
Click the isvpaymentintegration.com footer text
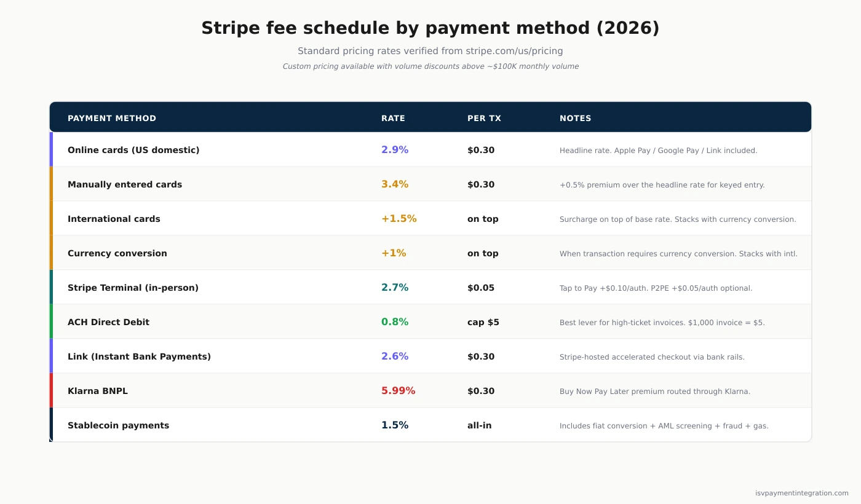802,493
